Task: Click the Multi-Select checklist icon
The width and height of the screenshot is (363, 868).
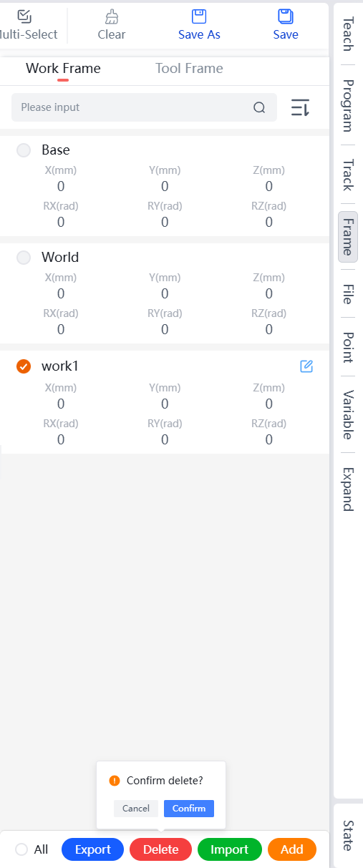Action: click(x=24, y=15)
